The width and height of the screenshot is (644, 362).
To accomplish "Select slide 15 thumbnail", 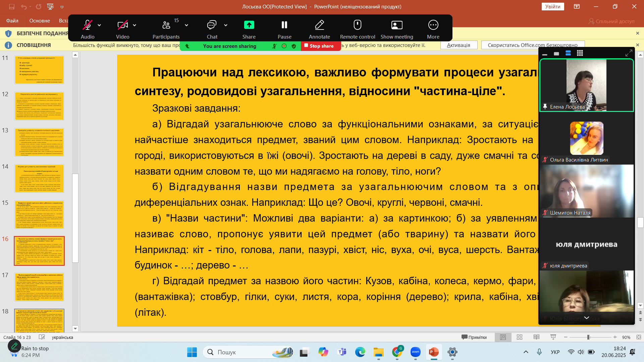I will coord(39,215).
